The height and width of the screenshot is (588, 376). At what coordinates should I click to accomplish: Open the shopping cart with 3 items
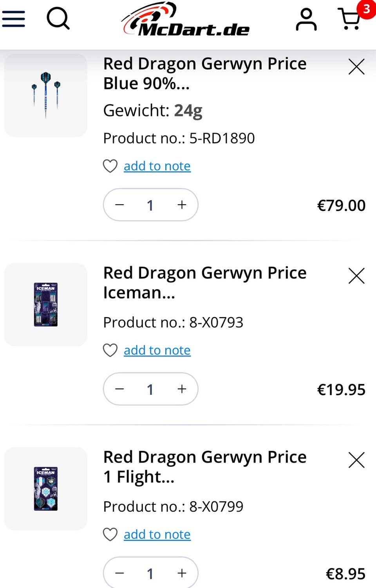point(351,19)
